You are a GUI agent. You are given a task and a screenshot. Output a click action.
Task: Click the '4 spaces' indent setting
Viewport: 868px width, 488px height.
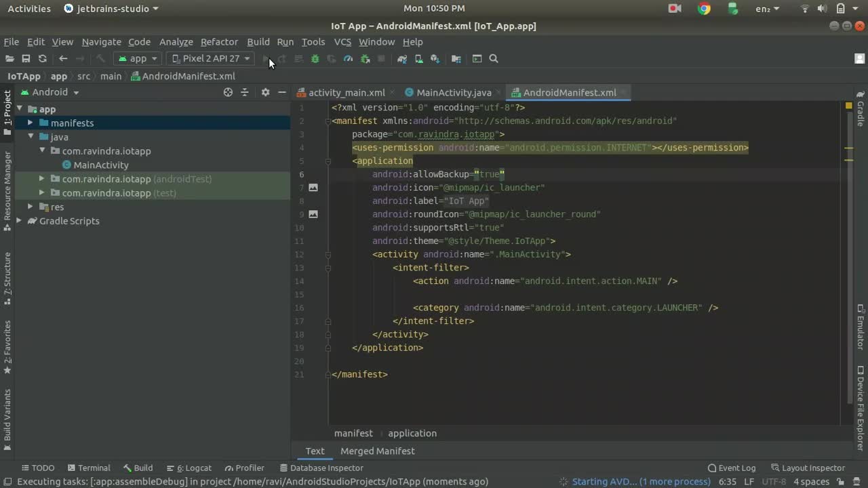[x=812, y=482]
